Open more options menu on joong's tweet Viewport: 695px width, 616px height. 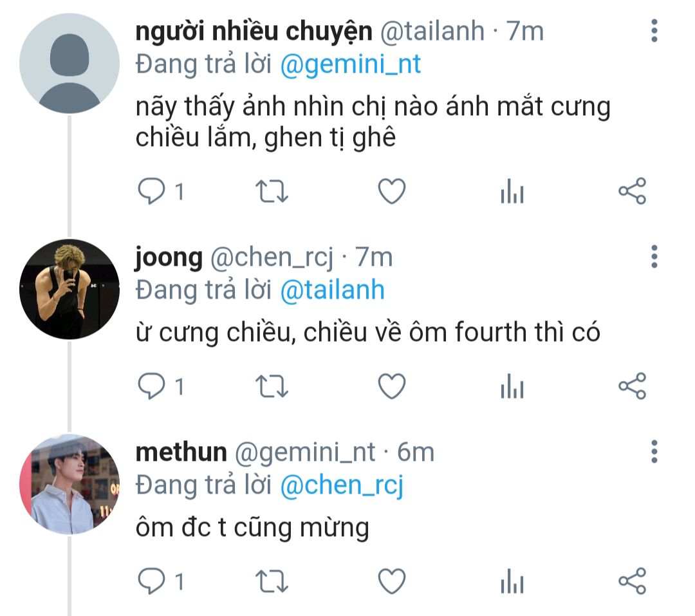click(x=654, y=256)
